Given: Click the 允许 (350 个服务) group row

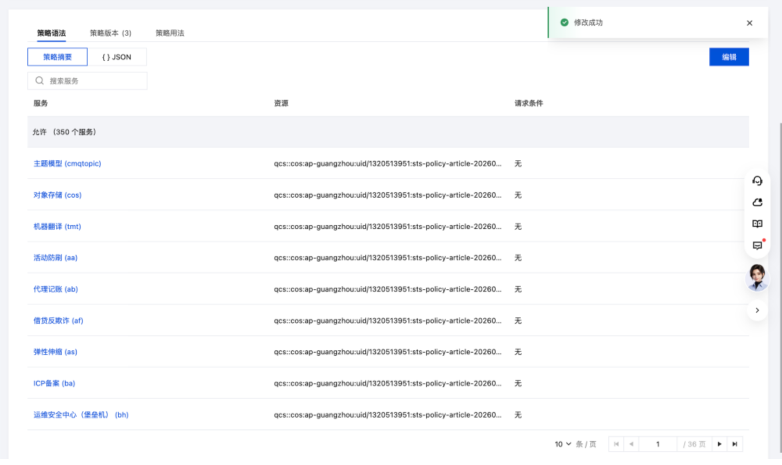Looking at the screenshot, I should coord(388,132).
